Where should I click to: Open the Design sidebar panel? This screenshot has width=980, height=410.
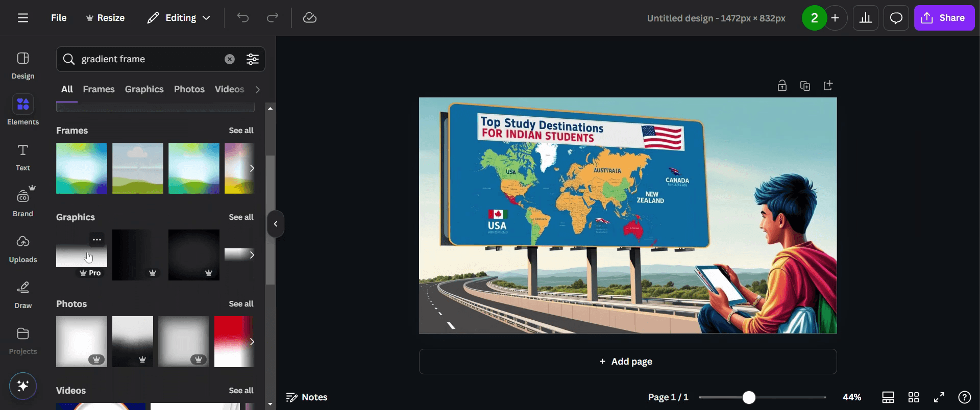pos(23,66)
